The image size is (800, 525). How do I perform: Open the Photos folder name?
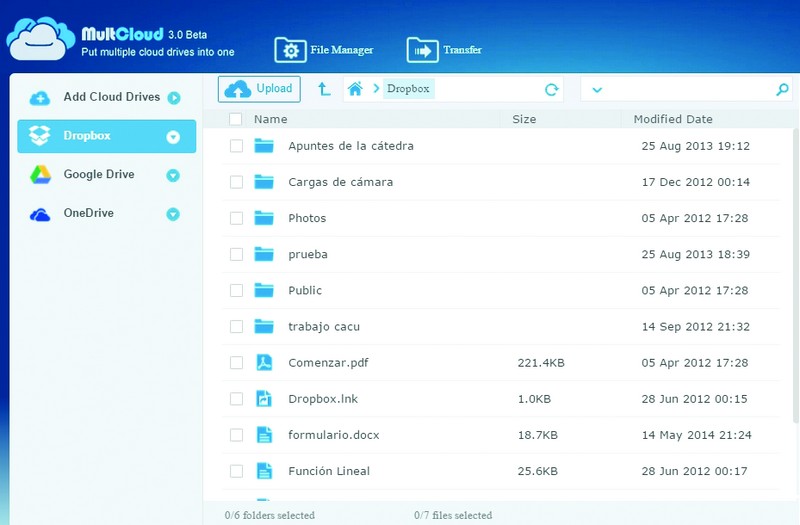307,218
